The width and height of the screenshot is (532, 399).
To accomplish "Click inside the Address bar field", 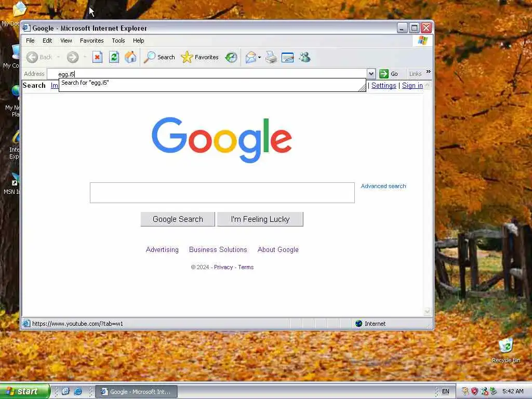I will coord(207,74).
